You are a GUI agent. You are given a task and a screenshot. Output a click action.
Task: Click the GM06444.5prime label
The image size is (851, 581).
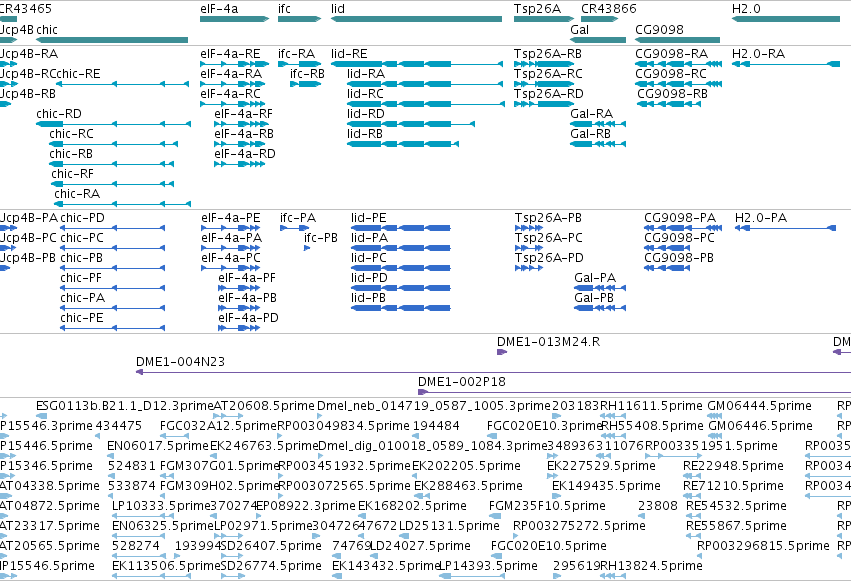click(x=759, y=406)
